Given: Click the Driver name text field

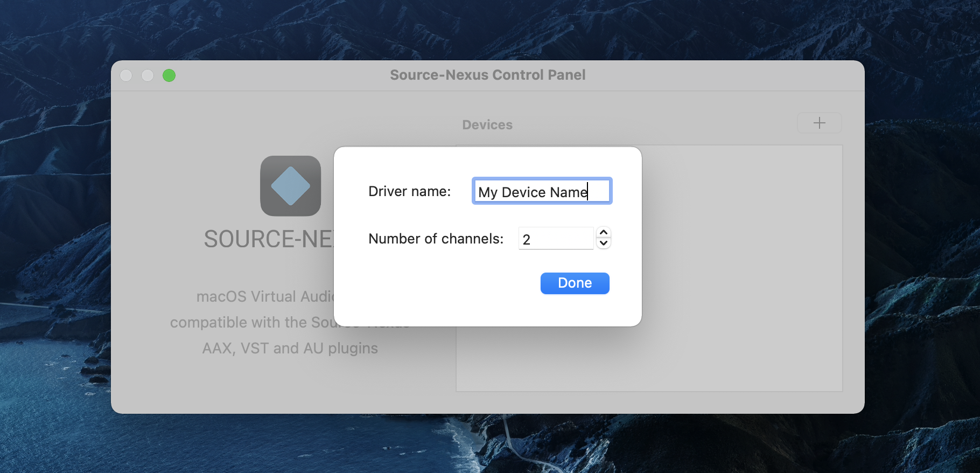Looking at the screenshot, I should click(542, 191).
